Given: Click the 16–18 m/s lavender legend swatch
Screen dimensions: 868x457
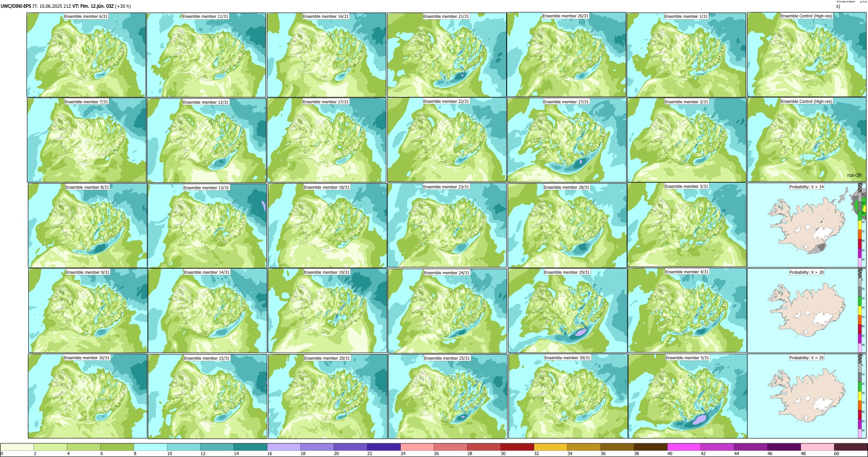Looking at the screenshot, I should [284, 447].
